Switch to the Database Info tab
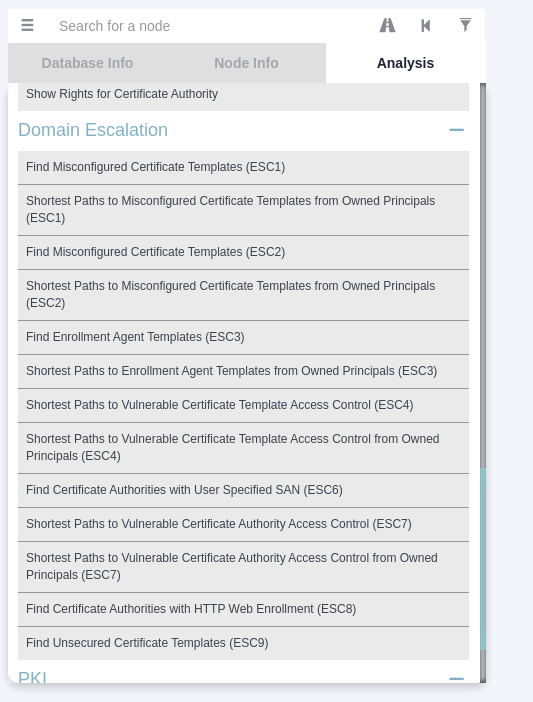This screenshot has width=533, height=702. [x=87, y=63]
